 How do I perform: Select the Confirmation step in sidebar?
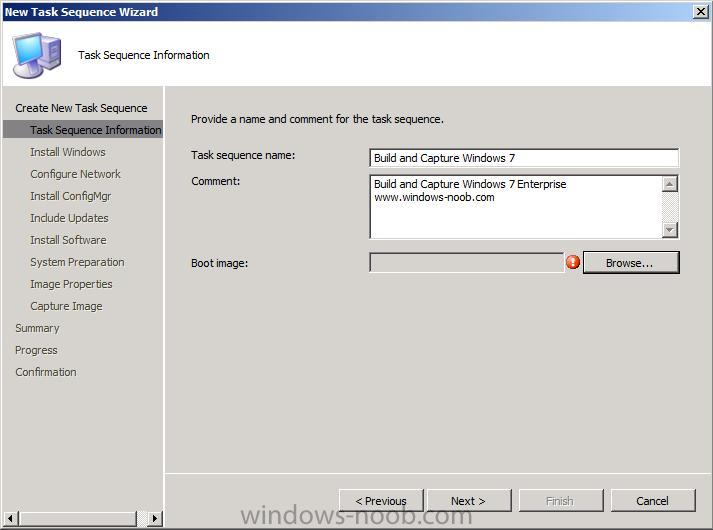click(x=45, y=372)
